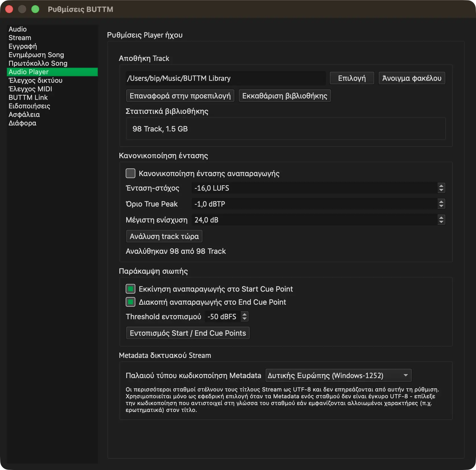The image size is (476, 470).
Task: Click the green macOS zoom window button
Action: (x=35, y=9)
